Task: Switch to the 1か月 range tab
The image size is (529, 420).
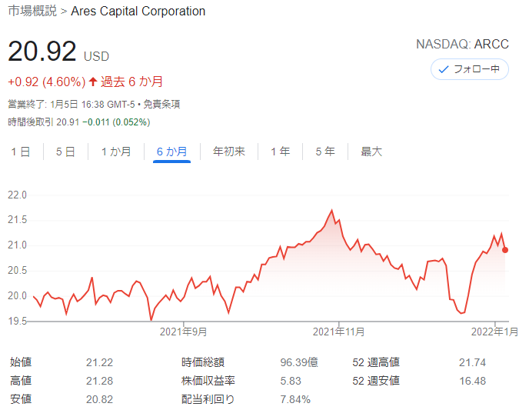Action: click(116, 152)
